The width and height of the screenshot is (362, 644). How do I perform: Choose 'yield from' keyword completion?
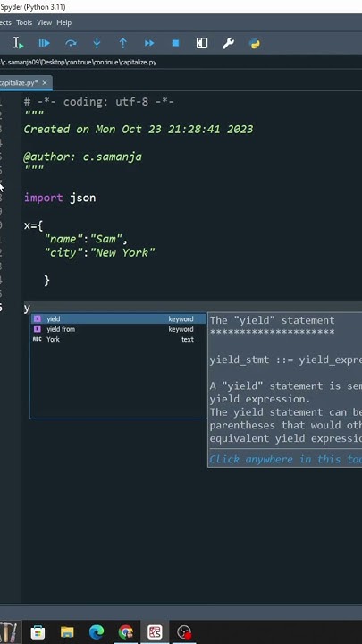tap(118, 329)
